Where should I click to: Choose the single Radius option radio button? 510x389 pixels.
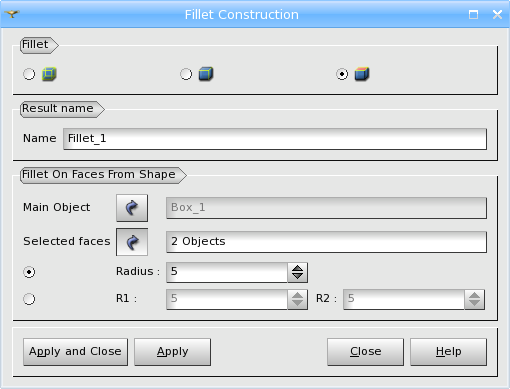29,272
